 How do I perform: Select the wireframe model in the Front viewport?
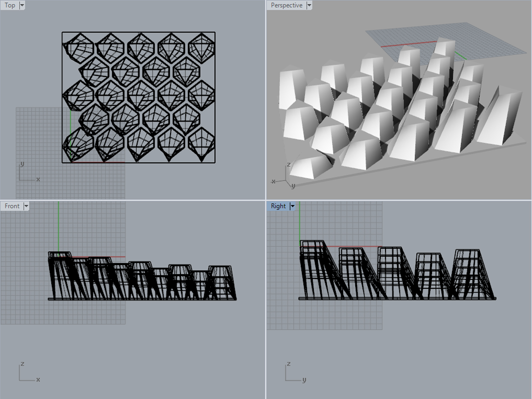(142, 276)
